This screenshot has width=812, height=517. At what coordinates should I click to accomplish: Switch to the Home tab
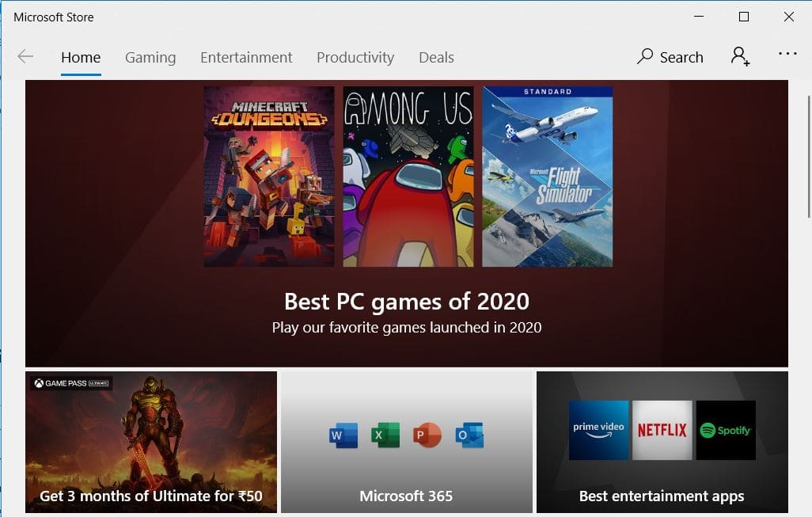(x=81, y=57)
